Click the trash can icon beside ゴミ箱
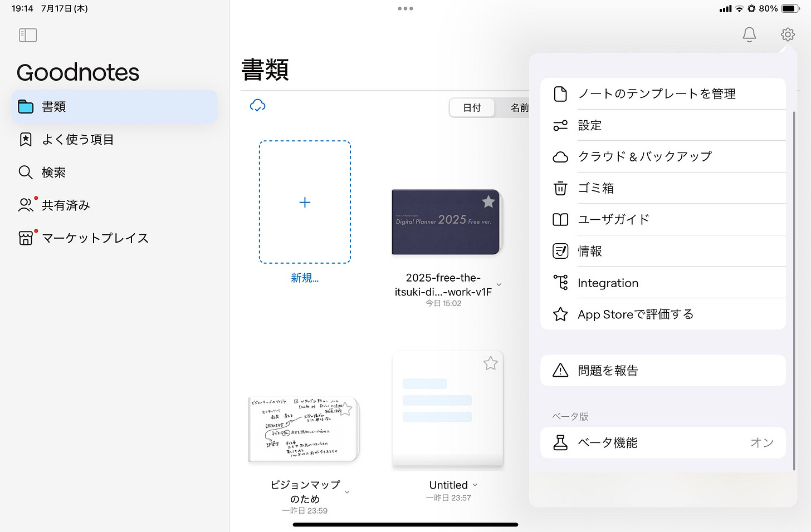This screenshot has height=532, width=811. [560, 188]
